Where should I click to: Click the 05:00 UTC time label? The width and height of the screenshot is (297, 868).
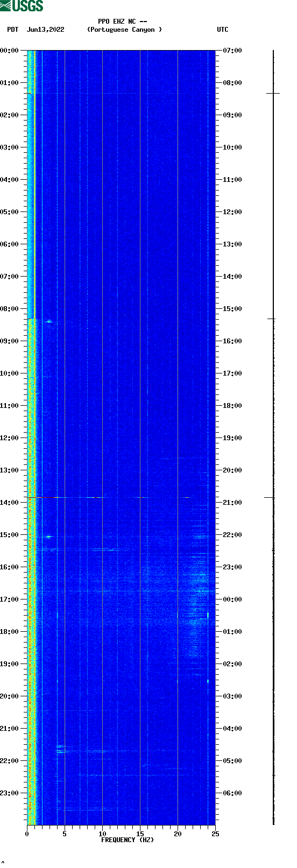coord(232,761)
